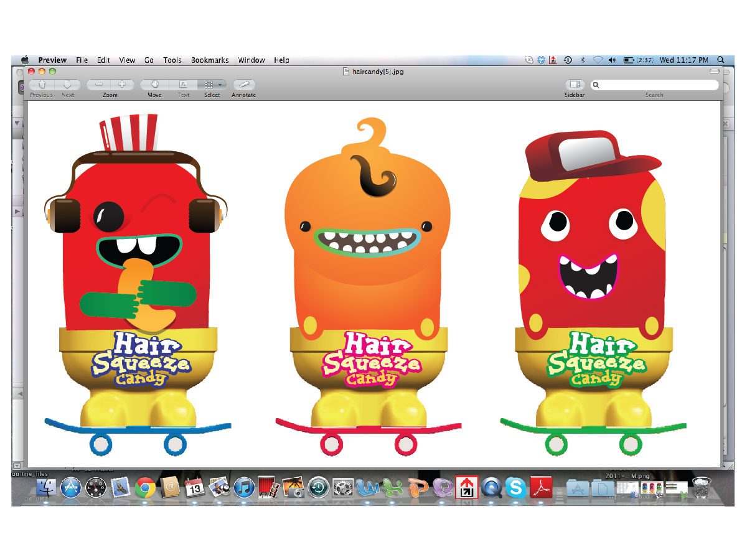Click the Spotlight magnifier in menu bar
This screenshot has width=747, height=560.
click(x=721, y=60)
